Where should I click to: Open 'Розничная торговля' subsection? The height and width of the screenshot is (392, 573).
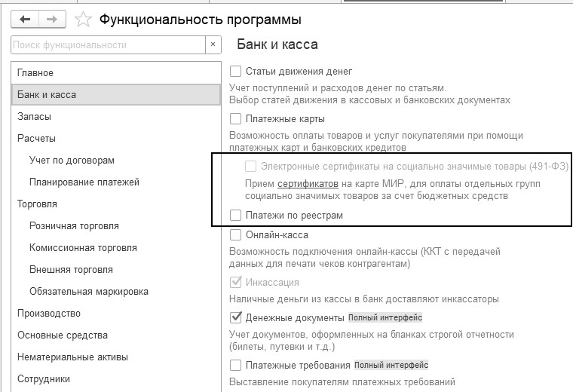(x=116, y=225)
